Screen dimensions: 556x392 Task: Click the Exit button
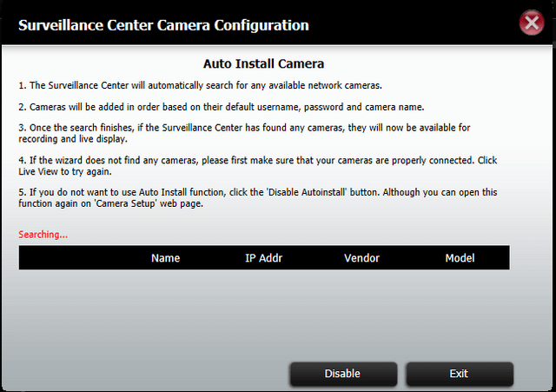[x=460, y=374]
